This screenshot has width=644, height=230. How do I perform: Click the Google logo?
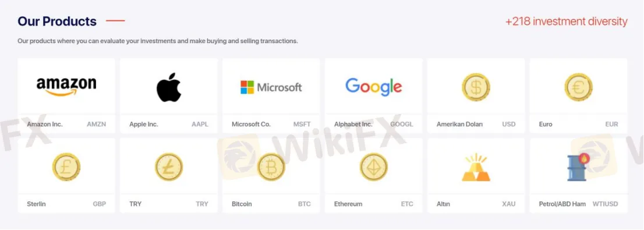tap(373, 87)
